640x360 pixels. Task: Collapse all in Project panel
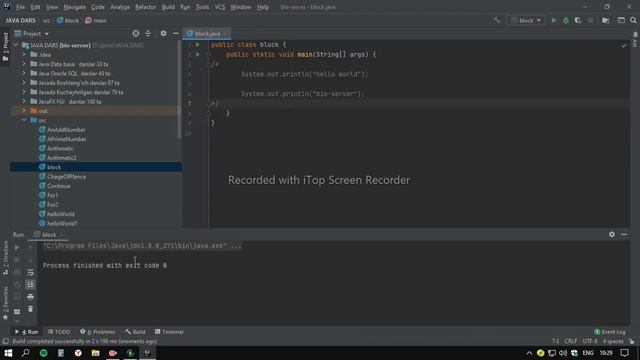pos(148,33)
